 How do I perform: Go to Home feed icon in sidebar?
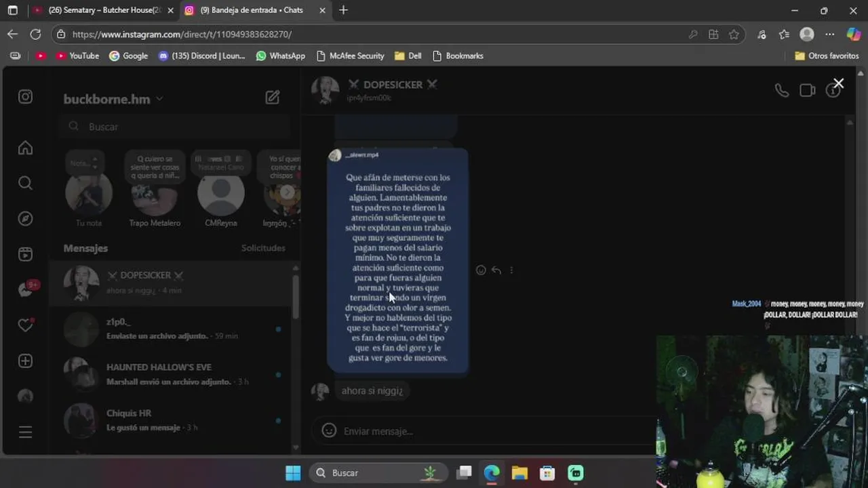(x=25, y=148)
